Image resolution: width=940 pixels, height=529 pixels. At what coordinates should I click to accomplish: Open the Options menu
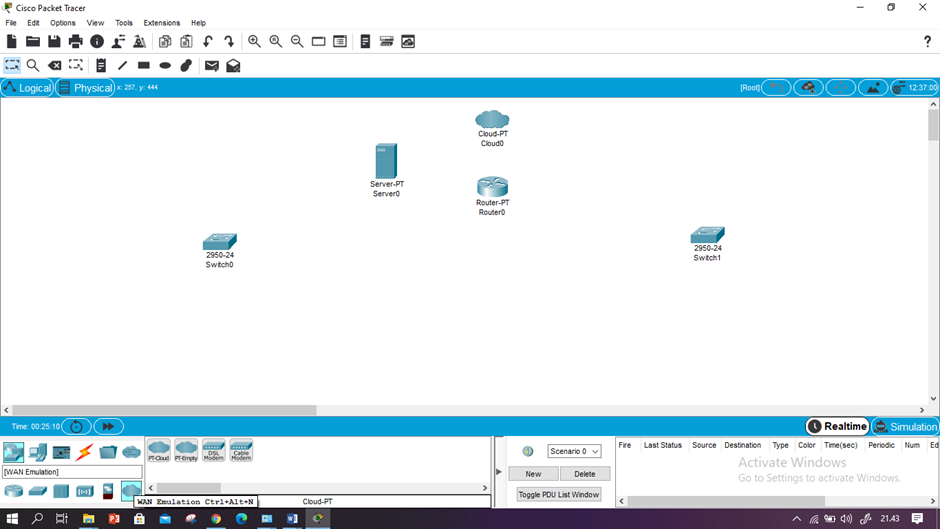point(62,23)
